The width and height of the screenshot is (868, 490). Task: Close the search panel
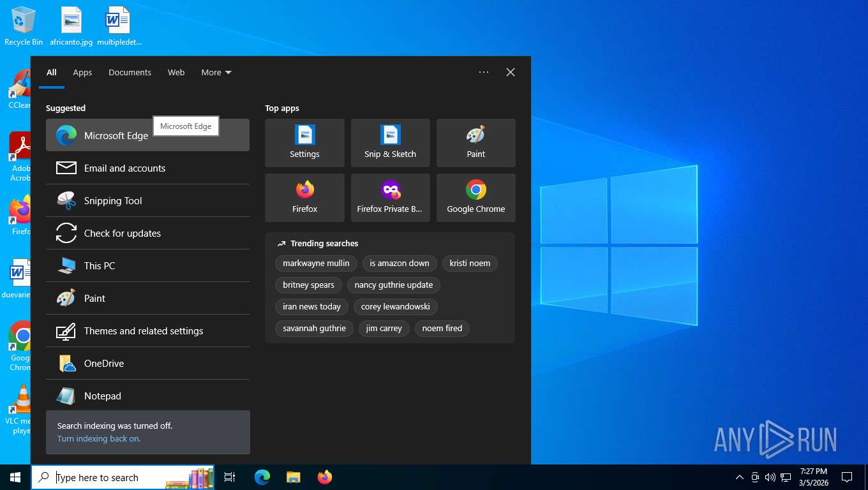click(511, 72)
